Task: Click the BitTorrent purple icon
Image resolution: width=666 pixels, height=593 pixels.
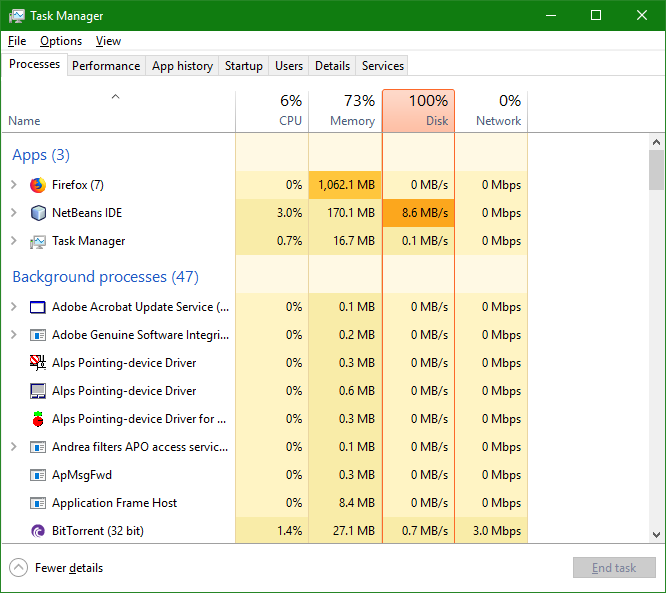Action: [38, 531]
